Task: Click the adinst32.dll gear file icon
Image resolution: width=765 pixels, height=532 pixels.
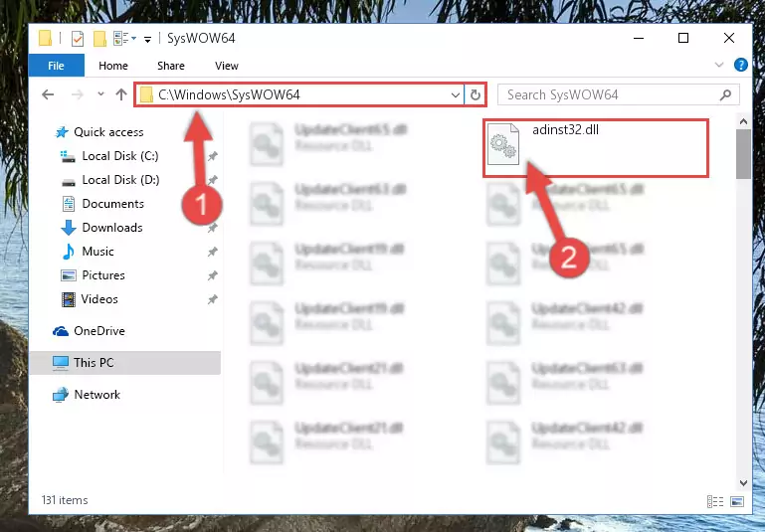Action: coord(503,144)
